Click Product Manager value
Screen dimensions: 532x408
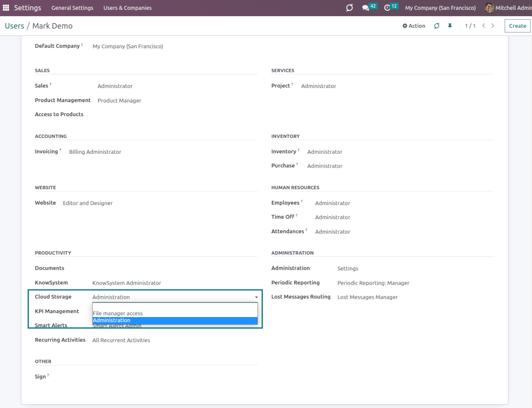[x=120, y=101]
